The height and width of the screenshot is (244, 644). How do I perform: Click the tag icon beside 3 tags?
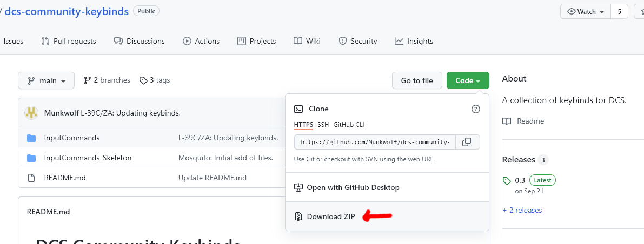tap(143, 80)
